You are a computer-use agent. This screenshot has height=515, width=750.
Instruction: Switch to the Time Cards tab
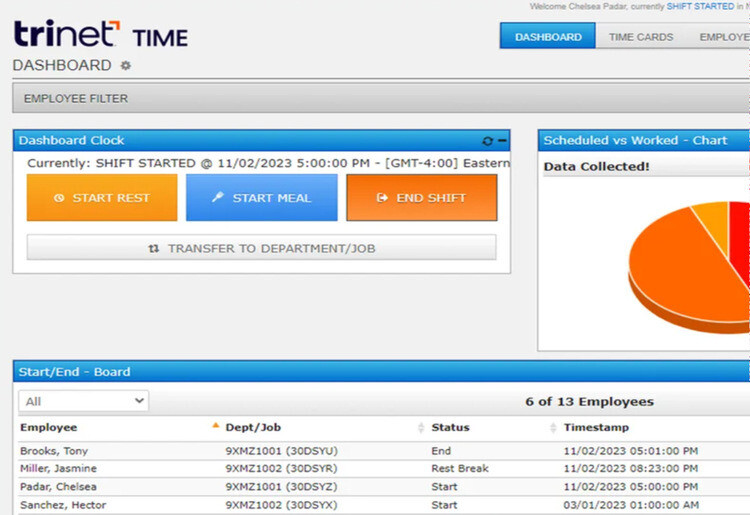click(x=640, y=37)
